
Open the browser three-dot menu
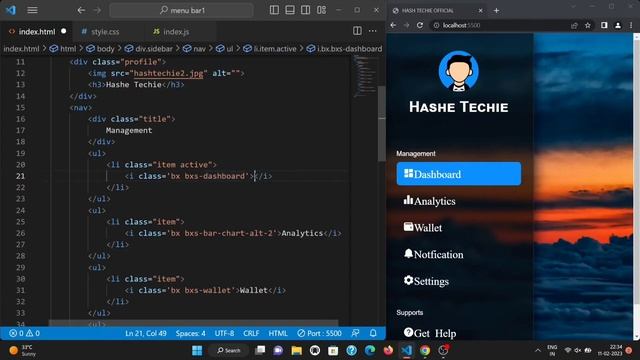tap(631, 25)
